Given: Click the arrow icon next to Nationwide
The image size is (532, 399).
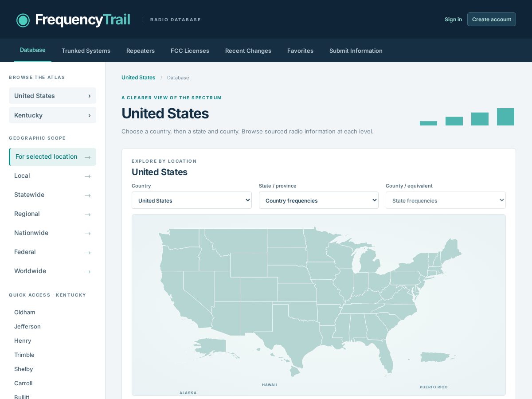Looking at the screenshot, I should [x=88, y=233].
